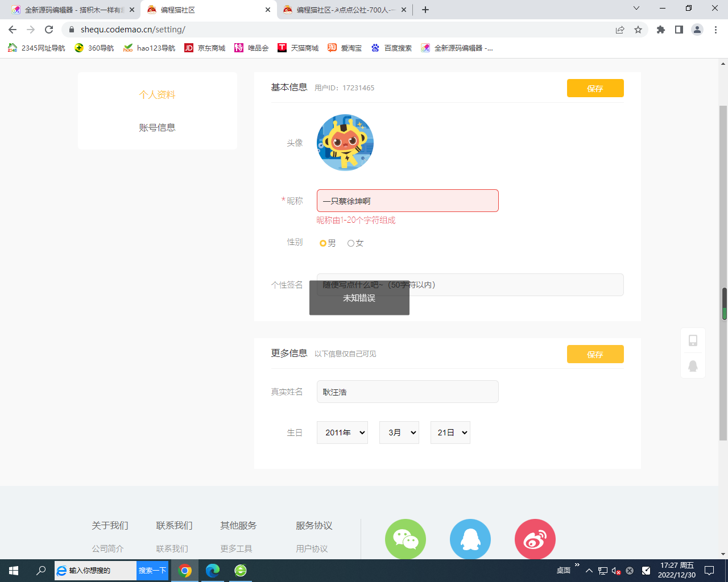Bookmark this page with star icon
728x582 pixels.
[638, 30]
